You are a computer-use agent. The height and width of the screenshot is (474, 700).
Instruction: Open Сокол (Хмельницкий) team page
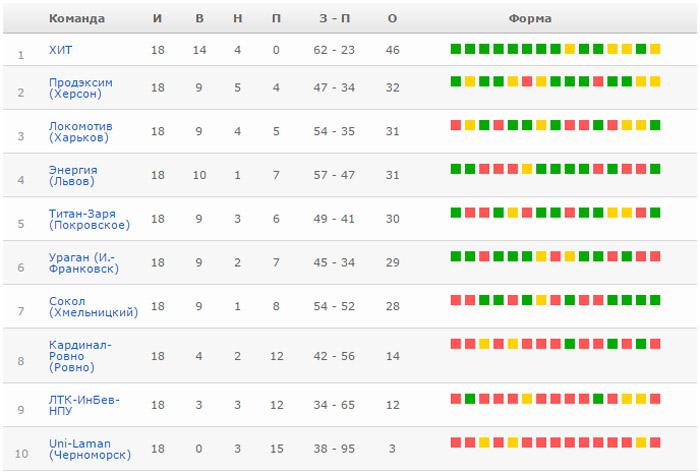93,307
